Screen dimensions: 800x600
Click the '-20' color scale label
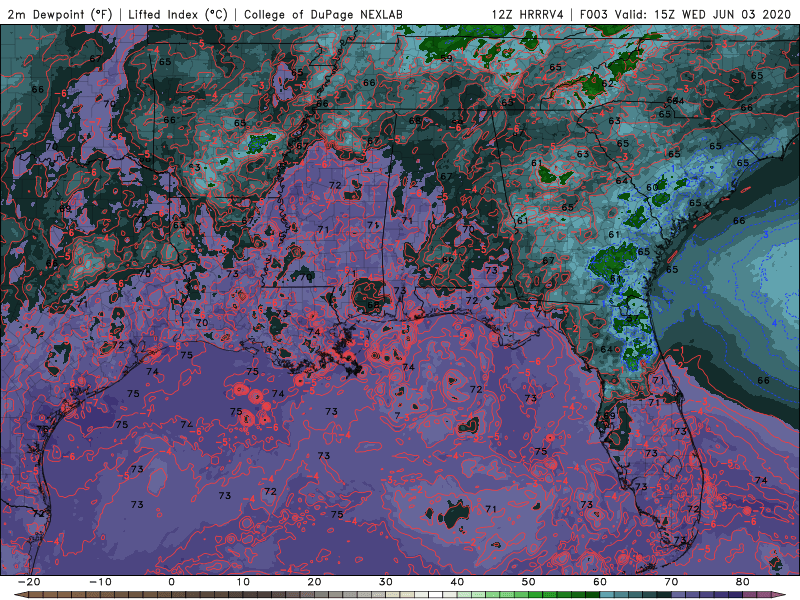[29, 582]
